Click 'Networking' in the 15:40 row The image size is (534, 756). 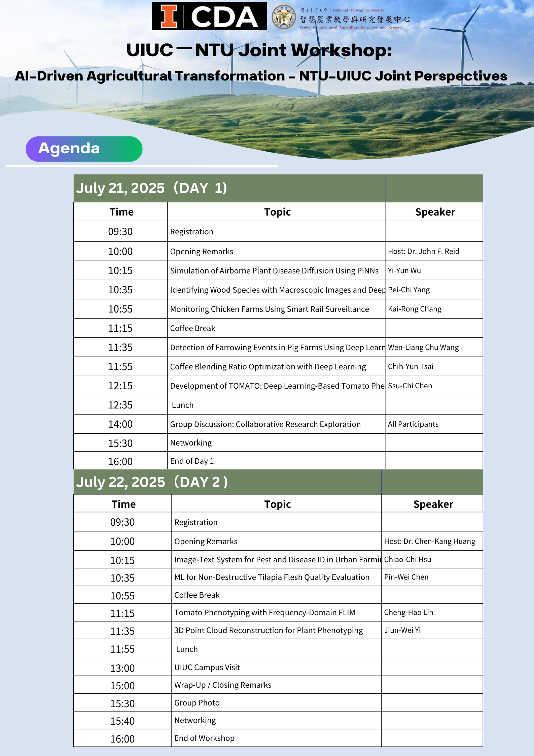point(195,720)
